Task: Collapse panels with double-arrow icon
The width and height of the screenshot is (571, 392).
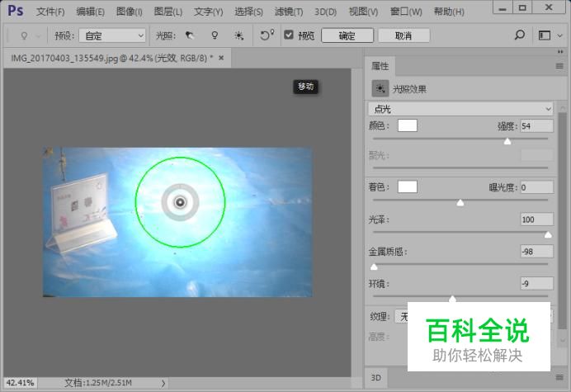Action: pos(560,52)
